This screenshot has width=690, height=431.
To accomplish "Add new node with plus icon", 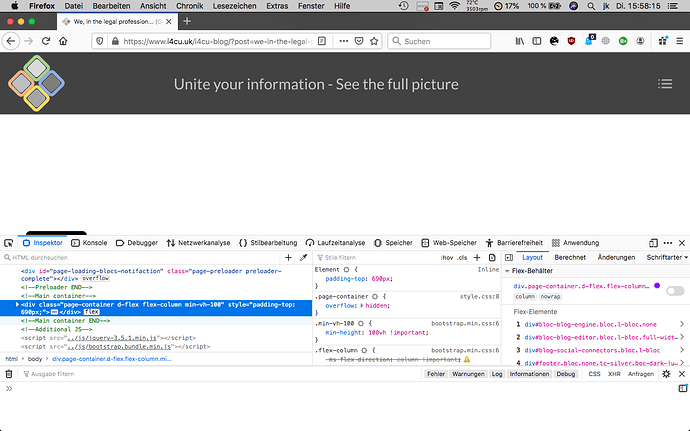I will tap(288, 258).
